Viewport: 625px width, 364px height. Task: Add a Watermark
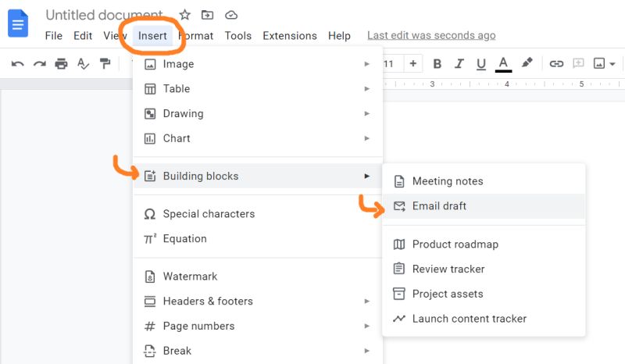[258, 277]
